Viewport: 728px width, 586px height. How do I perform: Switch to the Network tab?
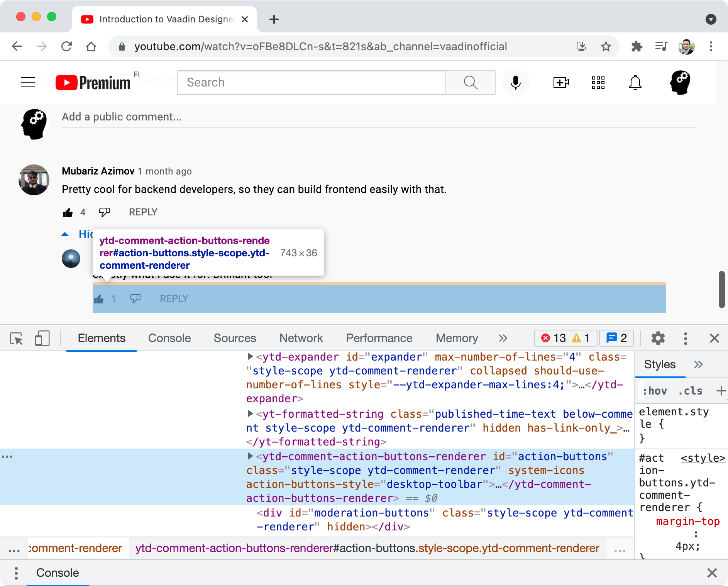(301, 338)
